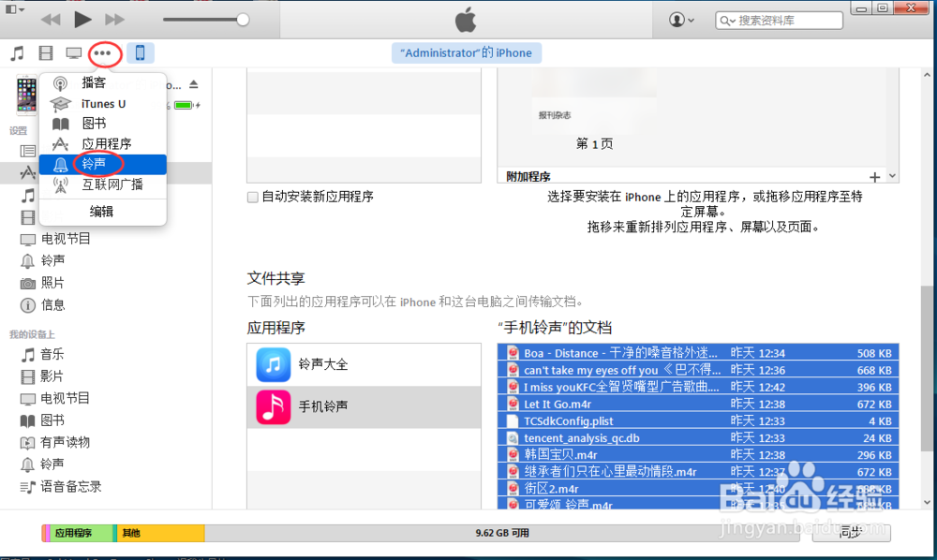Select 街区2.m4r file

tap(698, 488)
